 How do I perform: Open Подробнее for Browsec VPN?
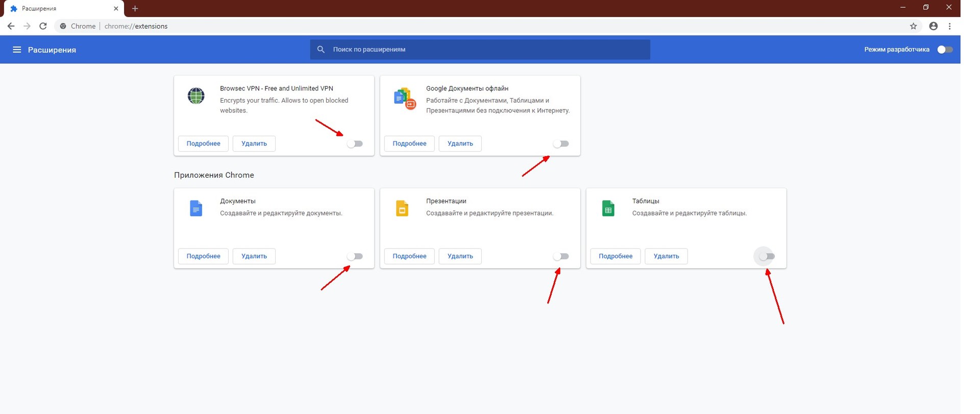[204, 144]
